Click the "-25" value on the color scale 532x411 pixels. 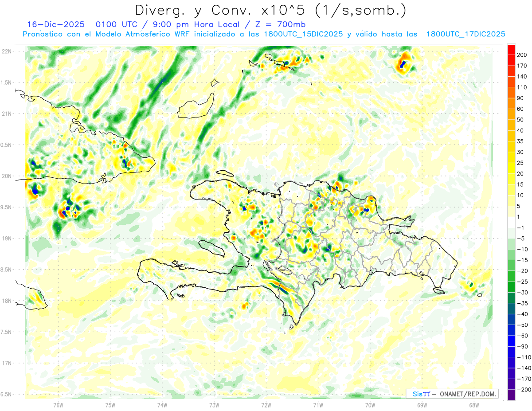[x=522, y=282]
